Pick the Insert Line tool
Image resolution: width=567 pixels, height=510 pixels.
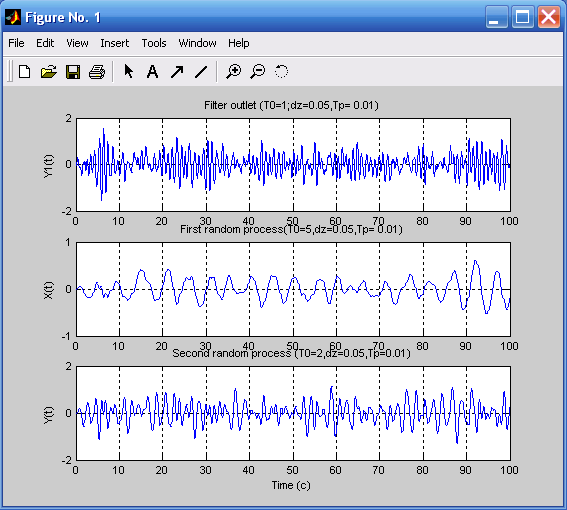pyautogui.click(x=201, y=71)
